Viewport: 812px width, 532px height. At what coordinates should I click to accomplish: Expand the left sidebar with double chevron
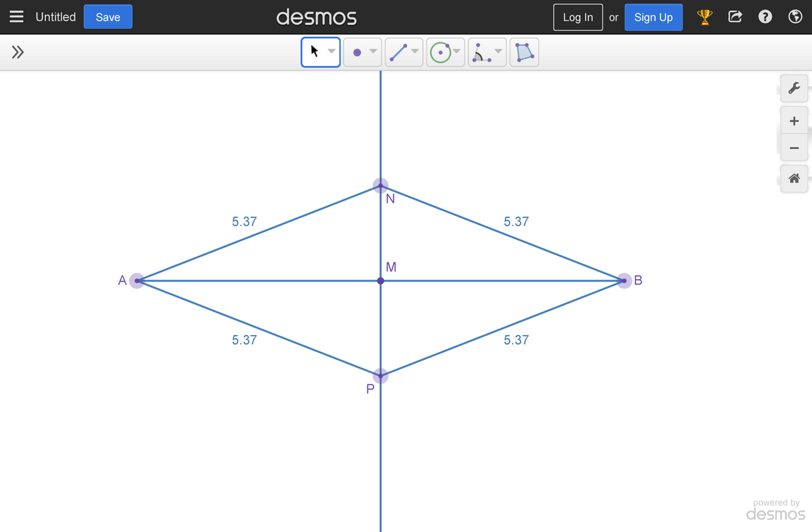[17, 51]
